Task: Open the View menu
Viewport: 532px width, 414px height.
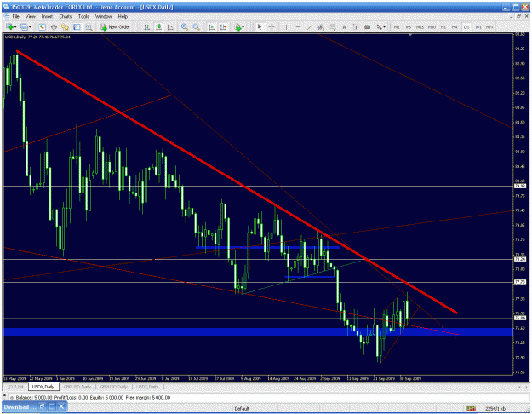Action: pos(30,16)
